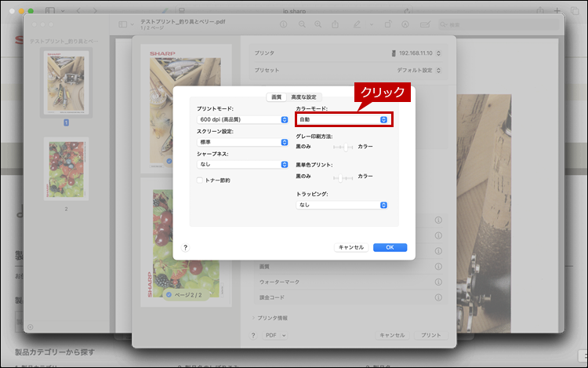Click the グレー印刷方法 slider
Screen dimensions: 588x368
343,147
